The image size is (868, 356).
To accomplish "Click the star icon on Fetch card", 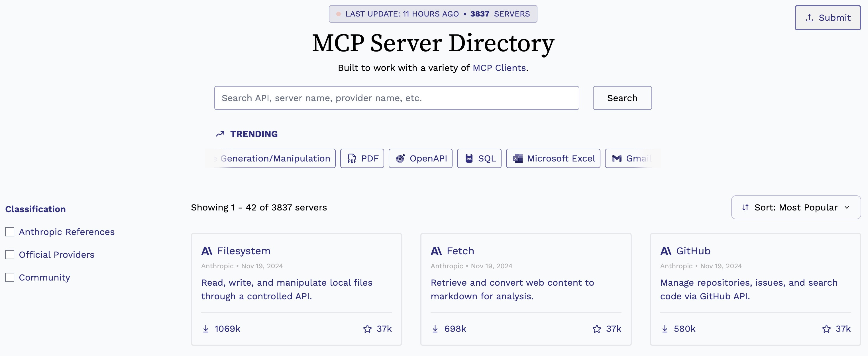I will tap(597, 329).
